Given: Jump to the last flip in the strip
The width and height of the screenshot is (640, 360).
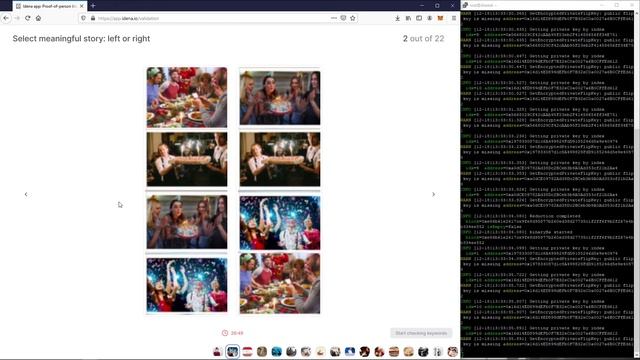Looking at the screenshot, I should coord(453,351).
